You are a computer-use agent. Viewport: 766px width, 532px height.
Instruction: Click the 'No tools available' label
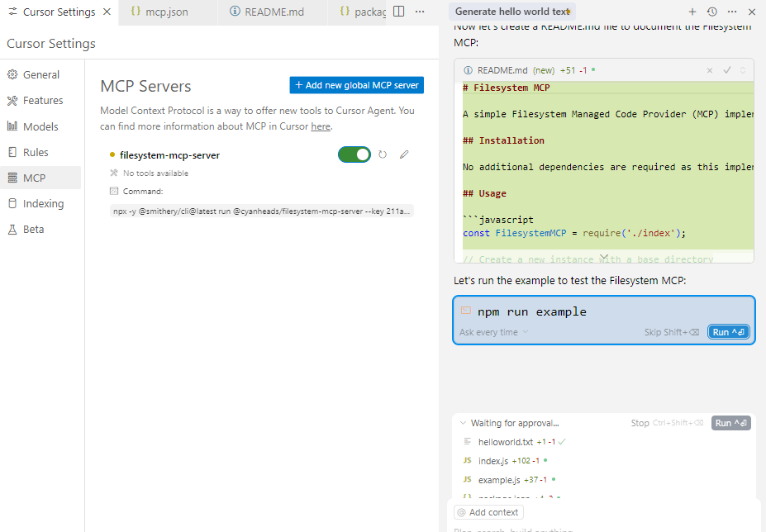coord(155,173)
